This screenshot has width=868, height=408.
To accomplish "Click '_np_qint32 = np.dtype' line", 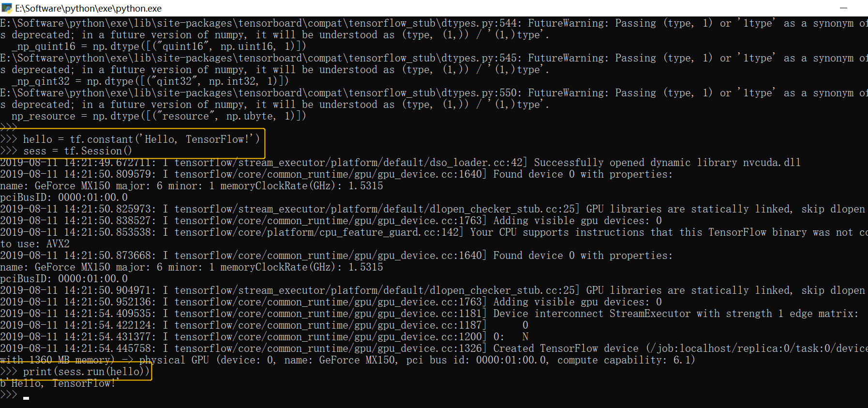I will pyautogui.click(x=150, y=81).
